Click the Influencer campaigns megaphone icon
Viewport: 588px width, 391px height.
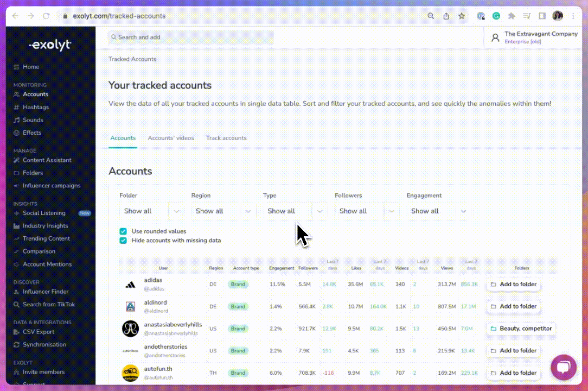[x=16, y=186]
